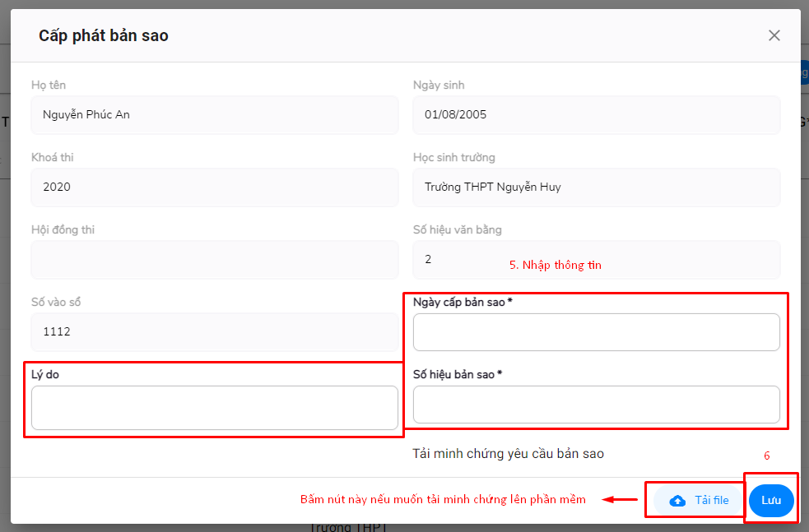Image resolution: width=809 pixels, height=532 pixels.
Task: Click into the Số hiệu bản sao input
Action: 596,405
